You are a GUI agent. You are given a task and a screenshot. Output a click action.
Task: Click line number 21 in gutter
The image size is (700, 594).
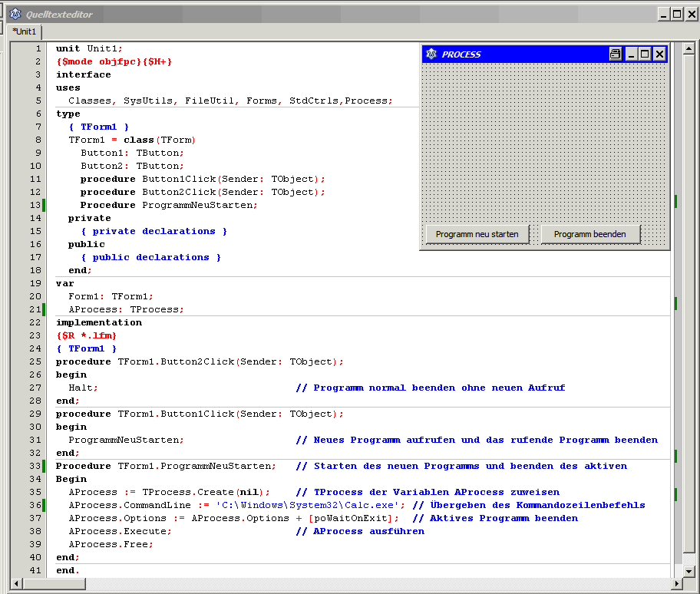(35, 310)
